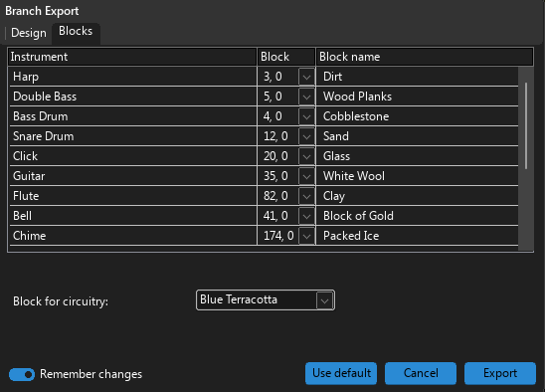This screenshot has height=392, width=545.
Task: Select the Click instrument cell
Action: [x=133, y=156]
